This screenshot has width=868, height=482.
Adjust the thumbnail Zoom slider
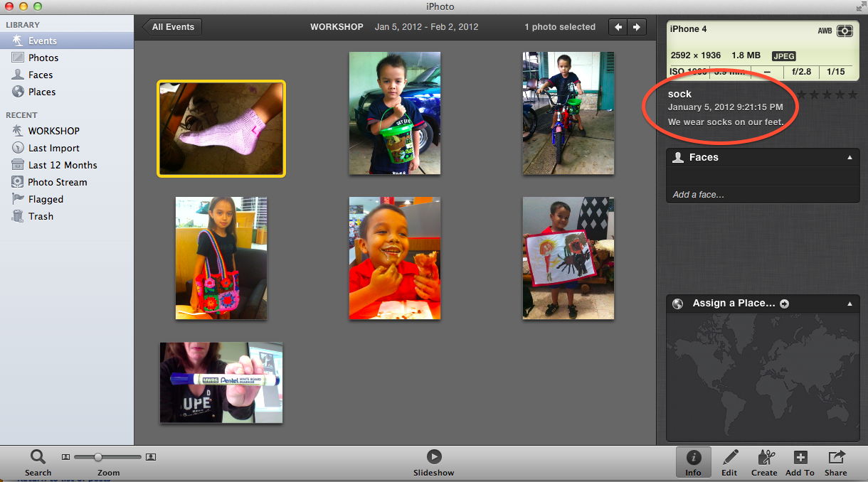100,457
